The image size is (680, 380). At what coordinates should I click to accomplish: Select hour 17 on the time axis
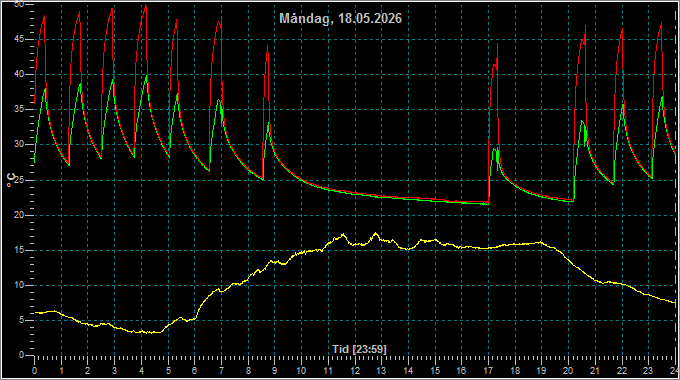tap(488, 371)
